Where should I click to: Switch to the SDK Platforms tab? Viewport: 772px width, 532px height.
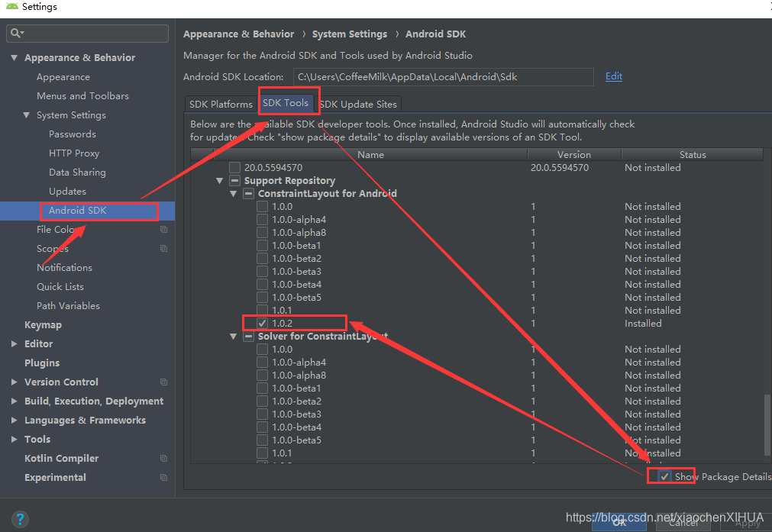[x=220, y=104]
